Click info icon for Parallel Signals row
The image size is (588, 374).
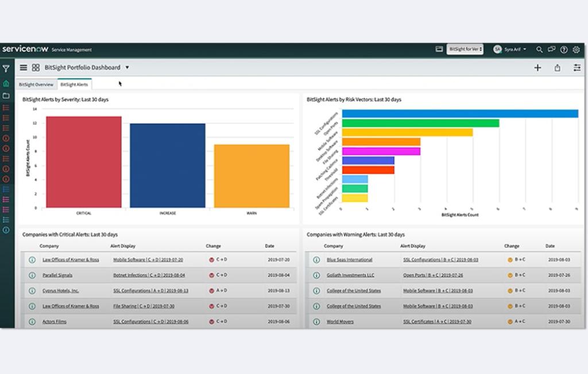point(32,275)
